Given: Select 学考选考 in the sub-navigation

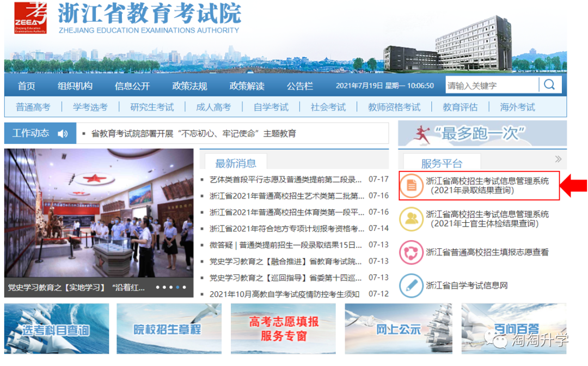Looking at the screenshot, I should (90, 107).
